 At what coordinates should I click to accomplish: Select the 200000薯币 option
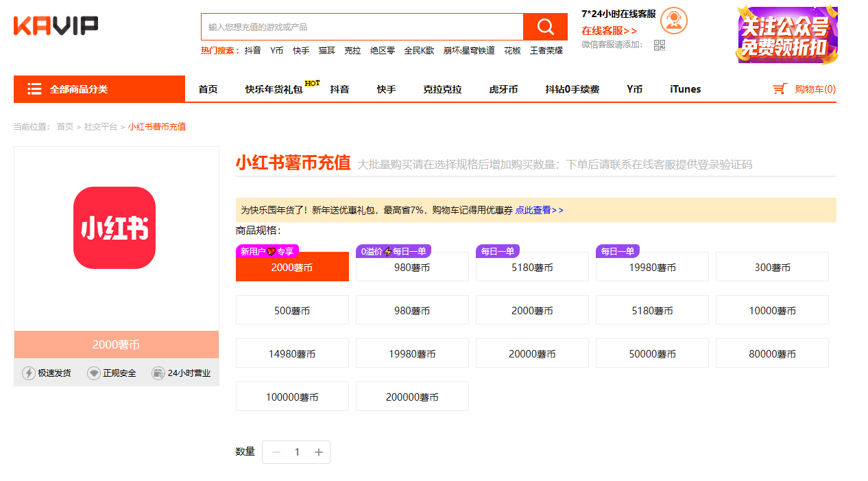point(412,397)
